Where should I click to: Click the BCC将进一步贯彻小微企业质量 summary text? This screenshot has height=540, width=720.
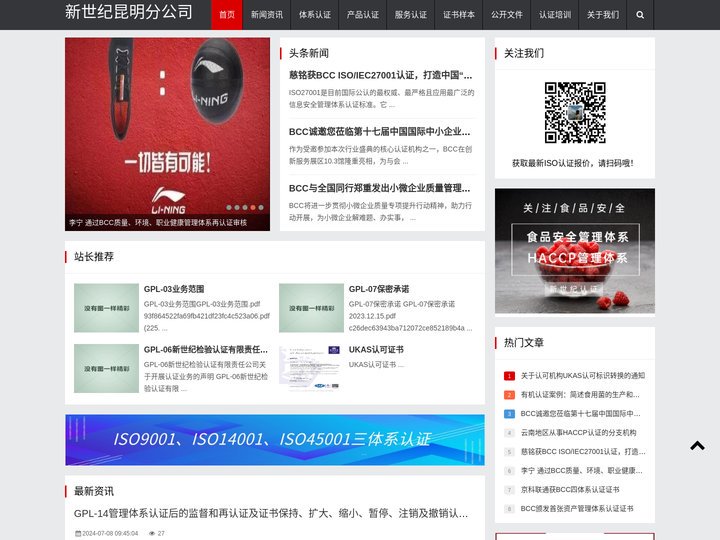click(x=380, y=212)
